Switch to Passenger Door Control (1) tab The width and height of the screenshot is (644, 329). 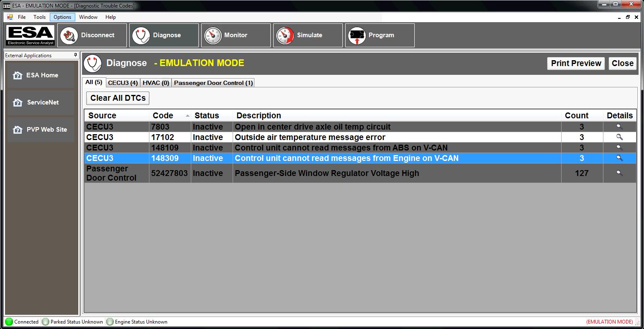(213, 83)
